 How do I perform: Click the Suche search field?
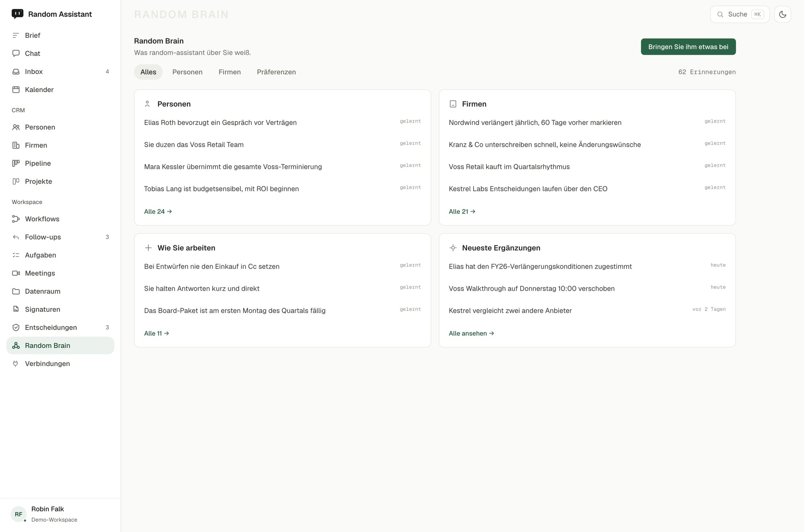(740, 14)
